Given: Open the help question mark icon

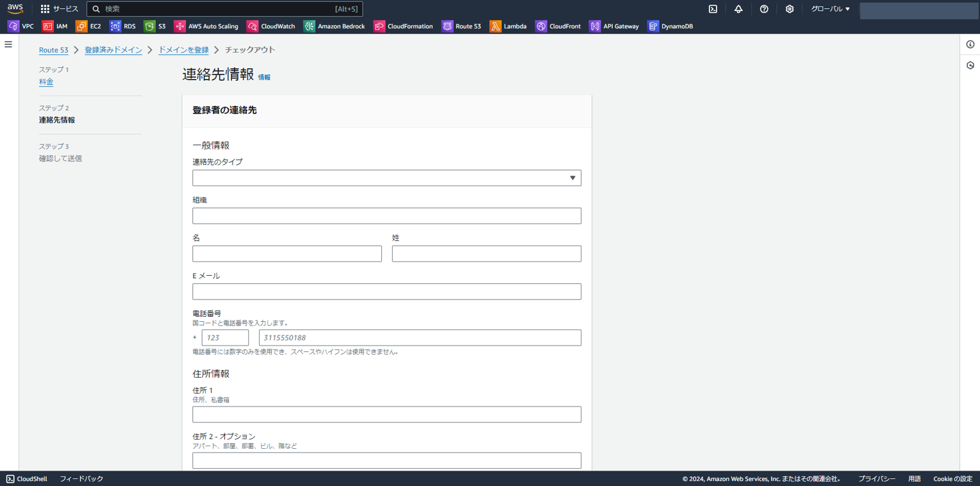Looking at the screenshot, I should click(x=764, y=9).
